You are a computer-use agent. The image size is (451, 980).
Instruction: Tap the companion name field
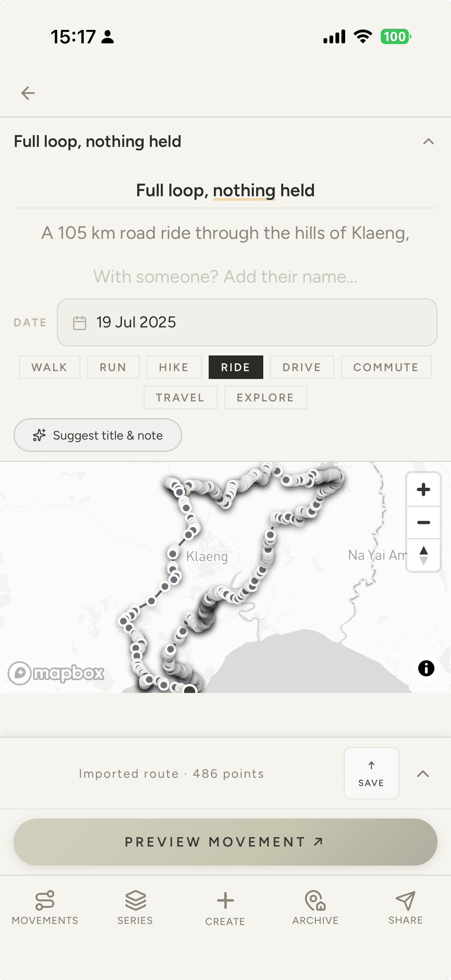[x=225, y=277]
